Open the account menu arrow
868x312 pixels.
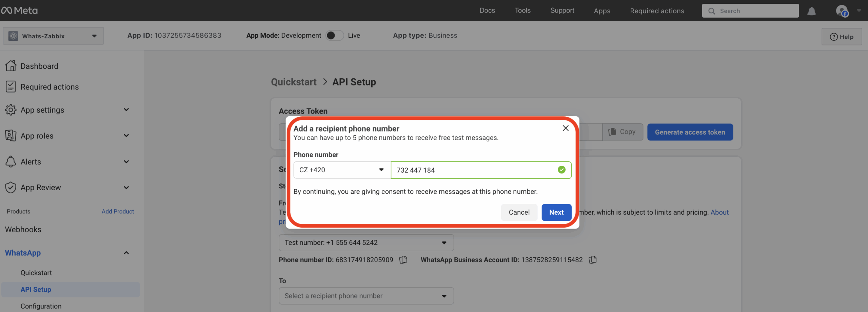(x=859, y=11)
